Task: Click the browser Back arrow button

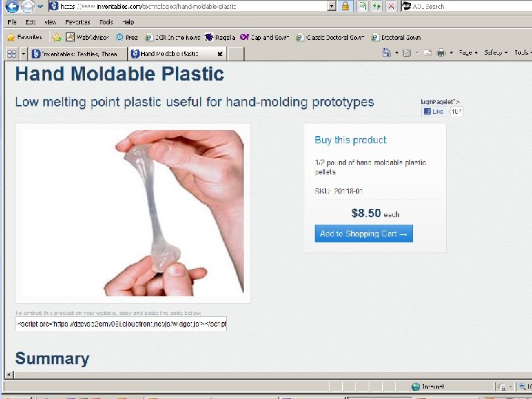Action: pos(12,6)
